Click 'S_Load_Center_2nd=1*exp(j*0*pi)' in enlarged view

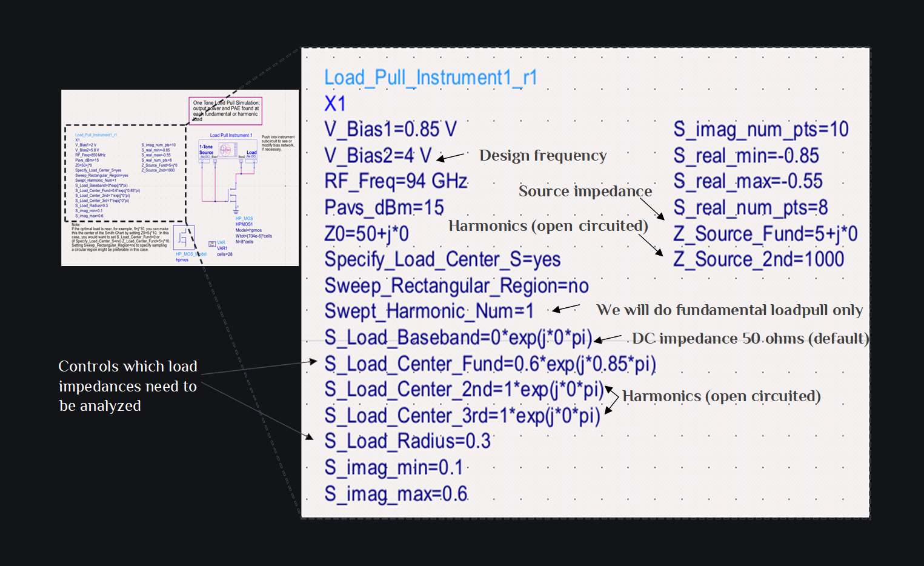[464, 390]
